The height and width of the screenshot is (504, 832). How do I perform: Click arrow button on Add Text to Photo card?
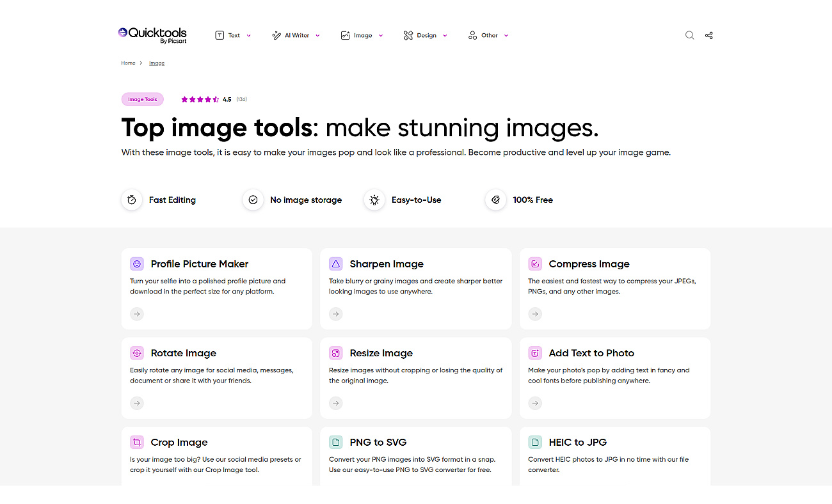pos(535,403)
